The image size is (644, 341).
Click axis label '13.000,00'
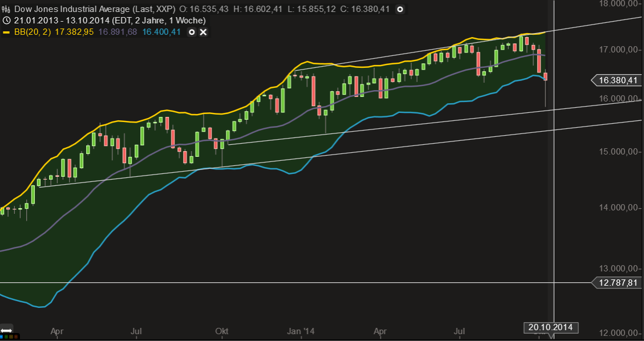coord(619,269)
